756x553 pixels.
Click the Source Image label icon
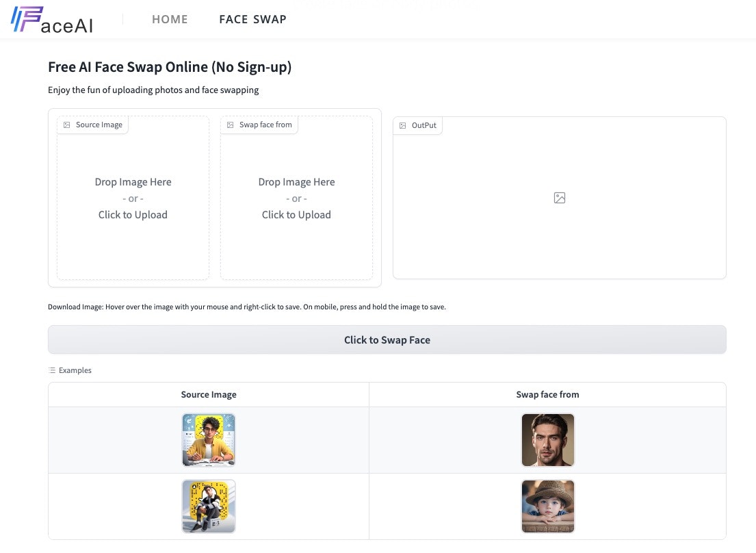click(x=67, y=125)
